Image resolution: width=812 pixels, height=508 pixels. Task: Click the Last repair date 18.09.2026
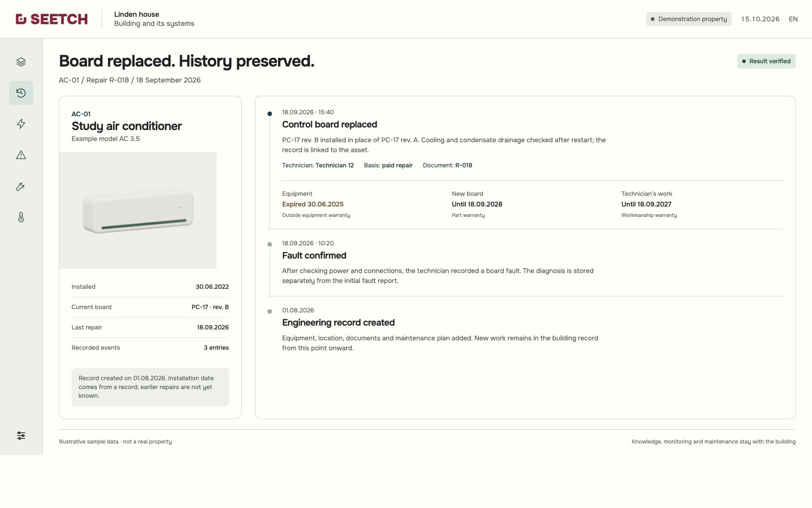(x=213, y=328)
